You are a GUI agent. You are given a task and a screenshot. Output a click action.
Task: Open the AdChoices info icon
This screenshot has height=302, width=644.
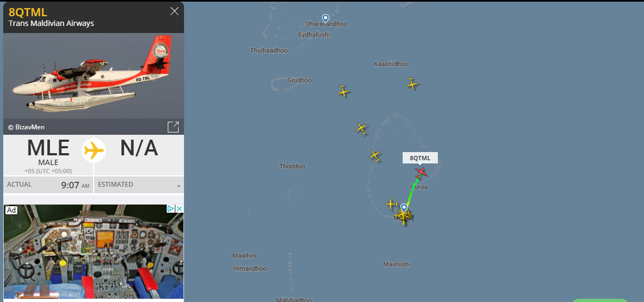171,209
